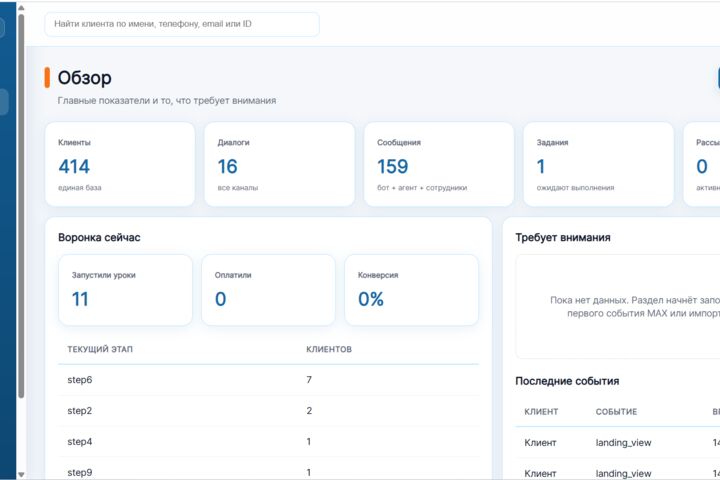Click the step6 row in the funnel table
The image size is (720, 480).
point(268,380)
